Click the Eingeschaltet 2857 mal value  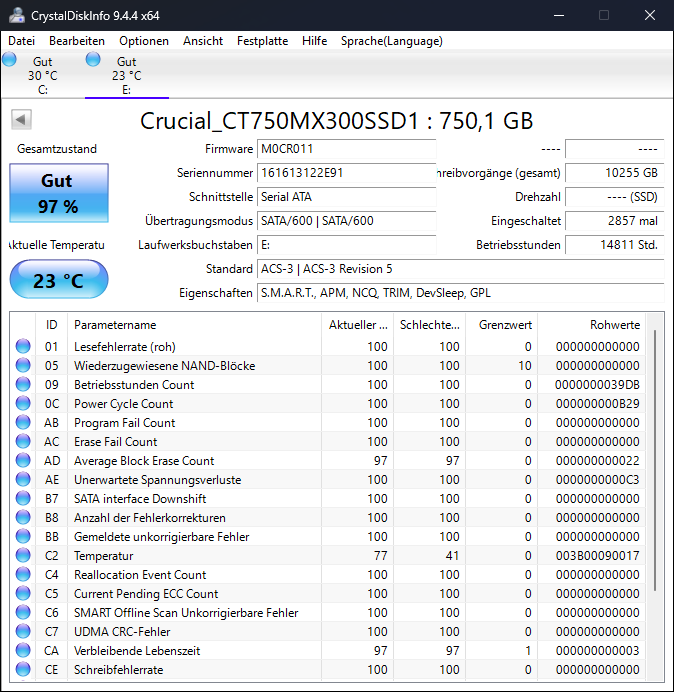click(614, 221)
